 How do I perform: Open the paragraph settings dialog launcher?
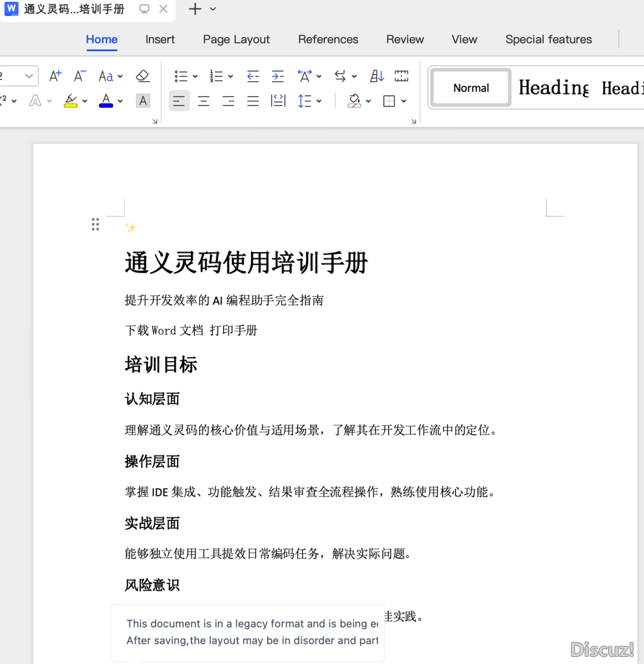coord(414,121)
